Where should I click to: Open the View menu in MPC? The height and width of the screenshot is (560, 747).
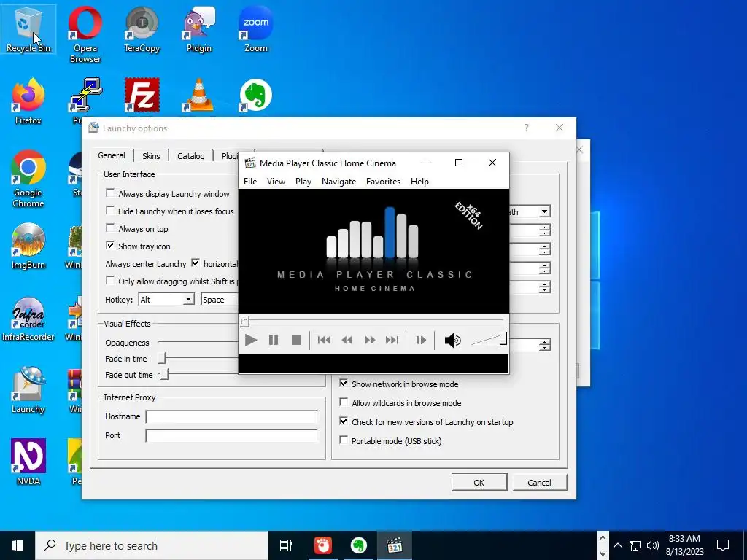[x=276, y=182]
